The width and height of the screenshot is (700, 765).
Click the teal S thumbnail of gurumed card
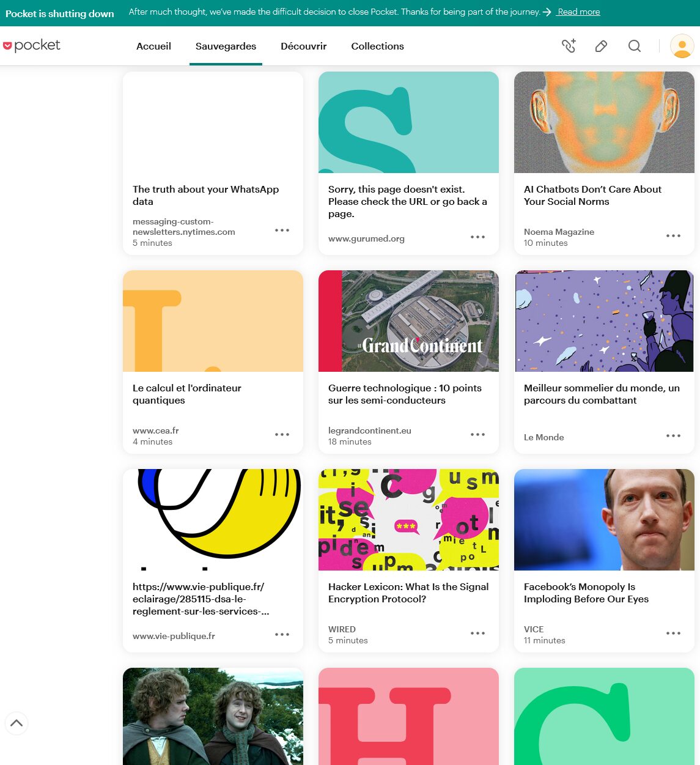[x=408, y=122]
